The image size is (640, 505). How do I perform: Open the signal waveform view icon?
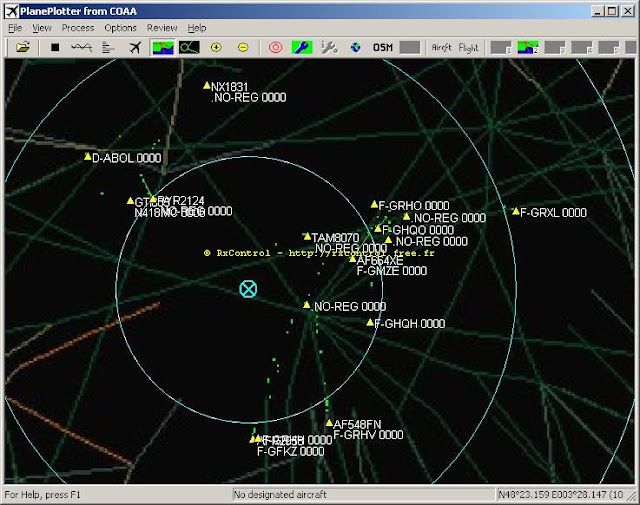[x=81, y=48]
